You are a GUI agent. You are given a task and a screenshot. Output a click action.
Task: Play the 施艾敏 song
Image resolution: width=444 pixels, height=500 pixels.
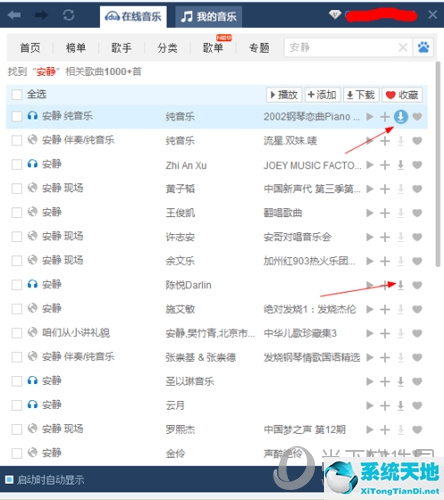point(369,309)
